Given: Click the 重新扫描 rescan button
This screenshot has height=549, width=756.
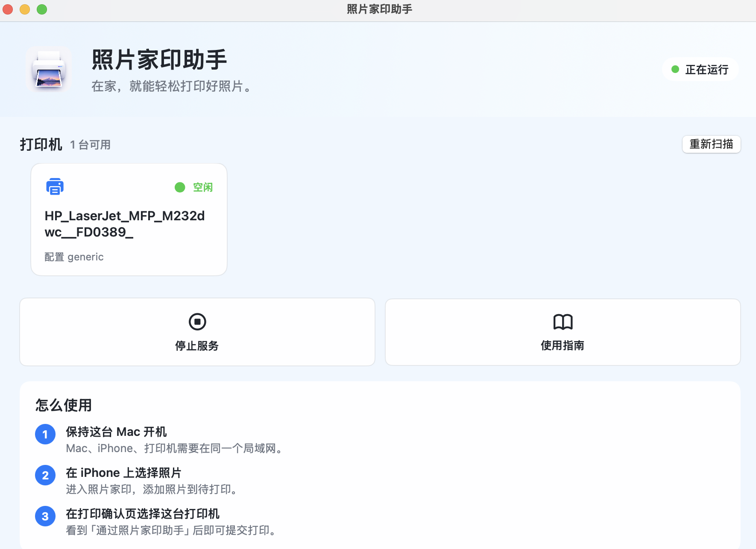Looking at the screenshot, I should [x=711, y=144].
